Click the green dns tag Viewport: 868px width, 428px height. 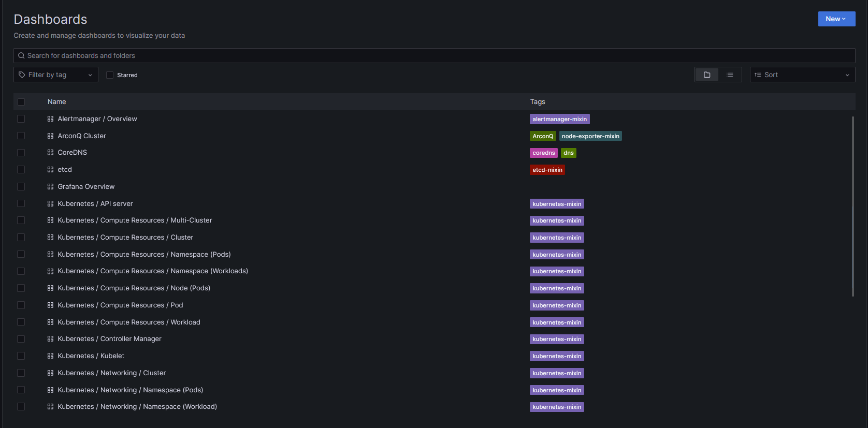569,153
